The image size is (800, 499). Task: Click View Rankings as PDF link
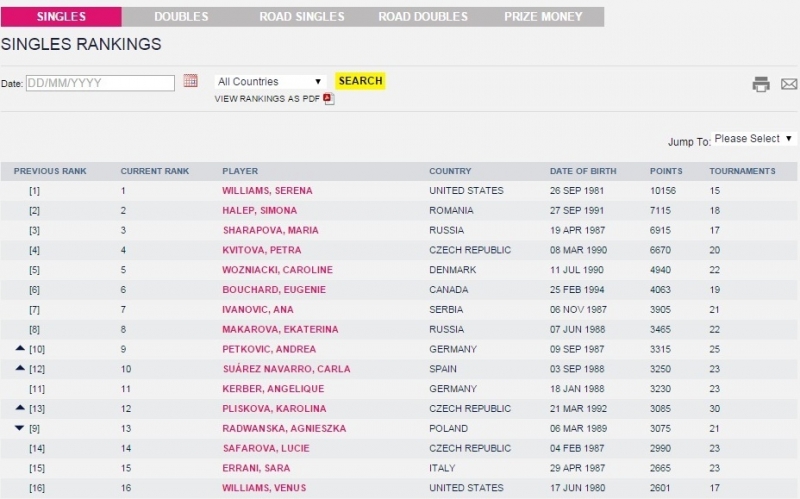267,99
